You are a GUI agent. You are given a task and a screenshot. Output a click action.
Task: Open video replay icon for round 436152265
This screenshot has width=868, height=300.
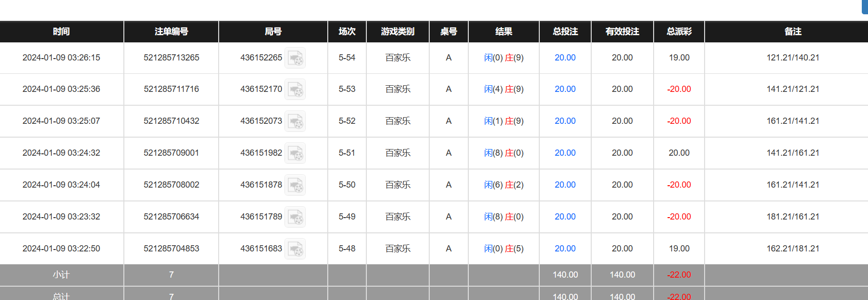pos(295,58)
